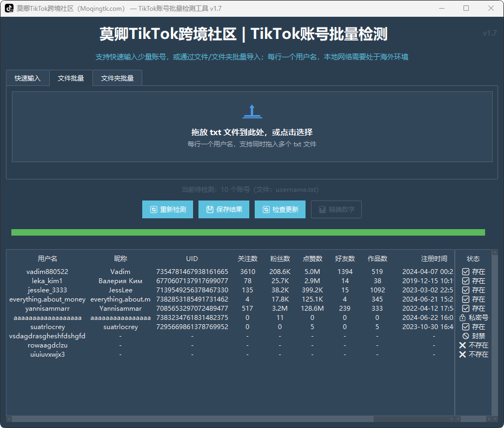
Task: Select username uiuiuvxwjx3 cell
Action: coord(47,355)
